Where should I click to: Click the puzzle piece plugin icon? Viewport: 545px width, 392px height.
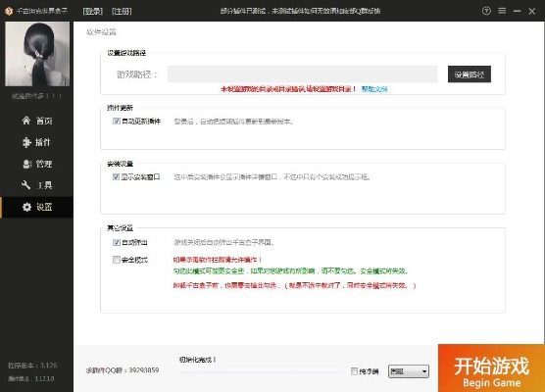pos(26,142)
